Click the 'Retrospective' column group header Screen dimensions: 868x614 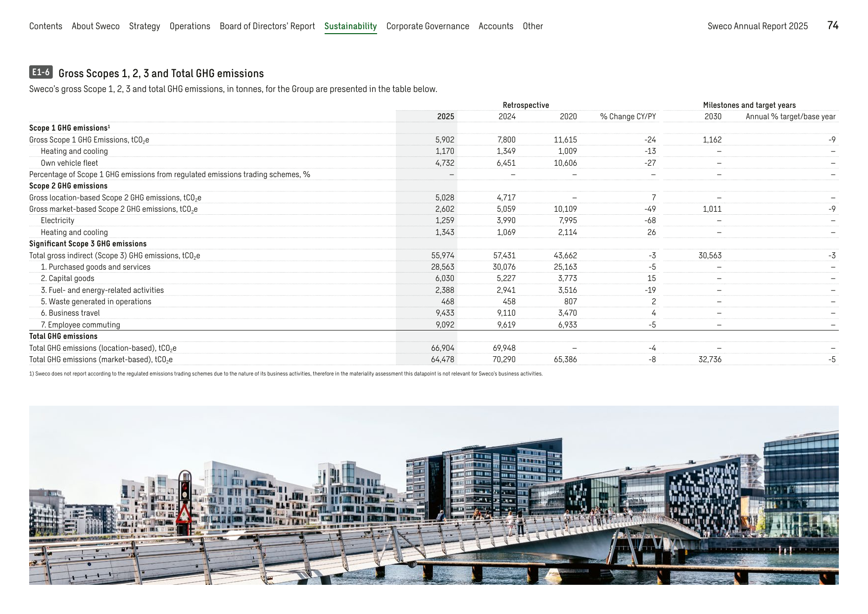(x=526, y=105)
